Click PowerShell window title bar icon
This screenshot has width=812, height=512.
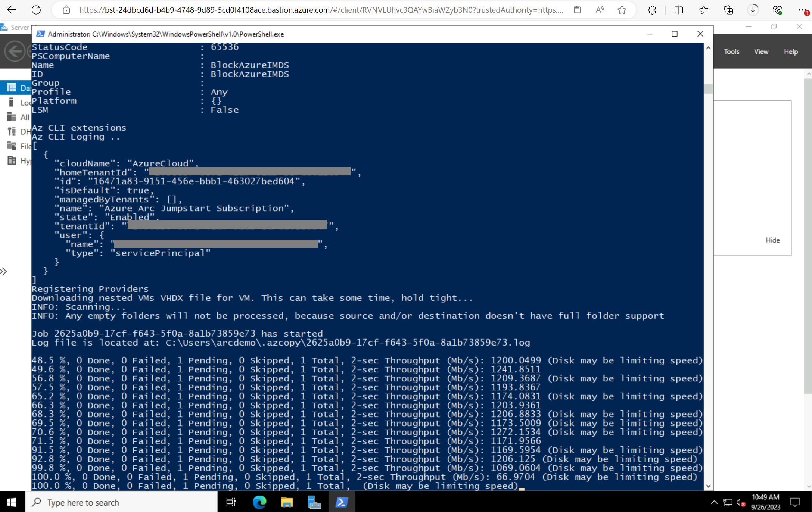point(41,34)
